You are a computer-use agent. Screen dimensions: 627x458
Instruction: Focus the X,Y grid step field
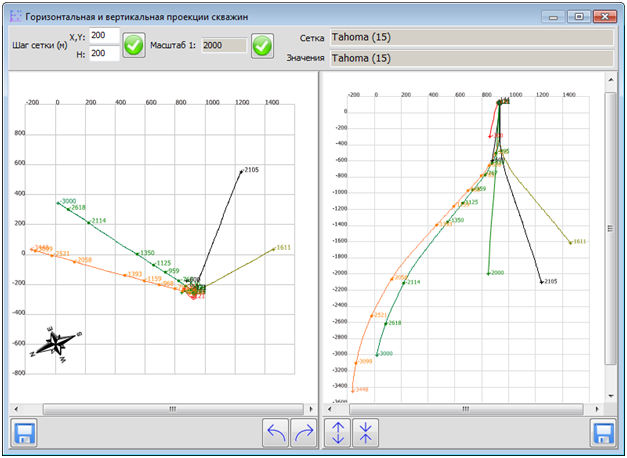103,36
